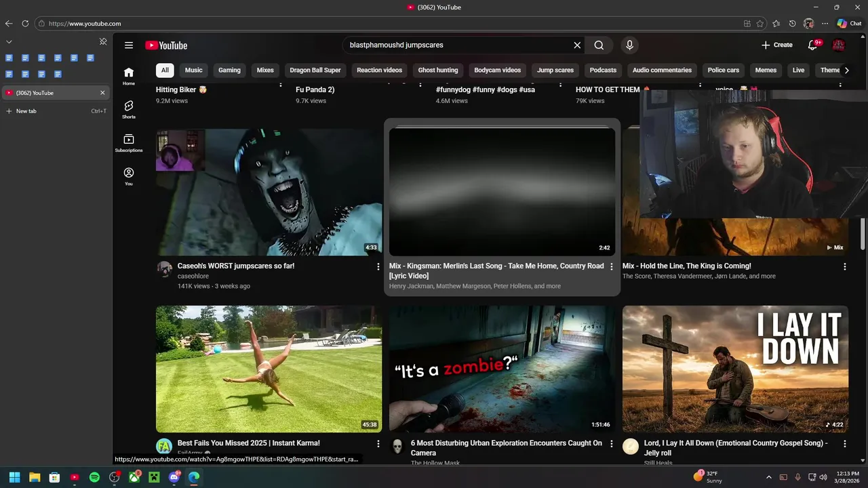
Task: Open Spotify from the taskbar
Action: (94, 477)
